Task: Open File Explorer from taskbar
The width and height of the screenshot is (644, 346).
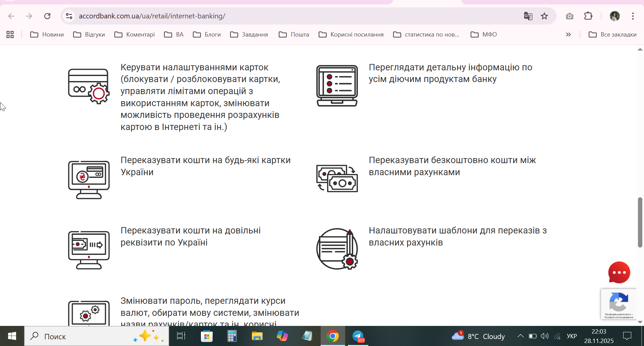Action: pyautogui.click(x=257, y=336)
